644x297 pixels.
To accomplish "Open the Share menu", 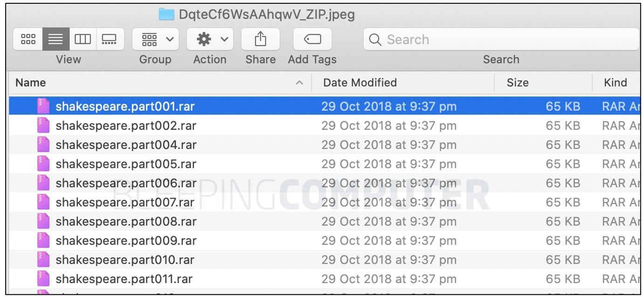I will click(260, 40).
